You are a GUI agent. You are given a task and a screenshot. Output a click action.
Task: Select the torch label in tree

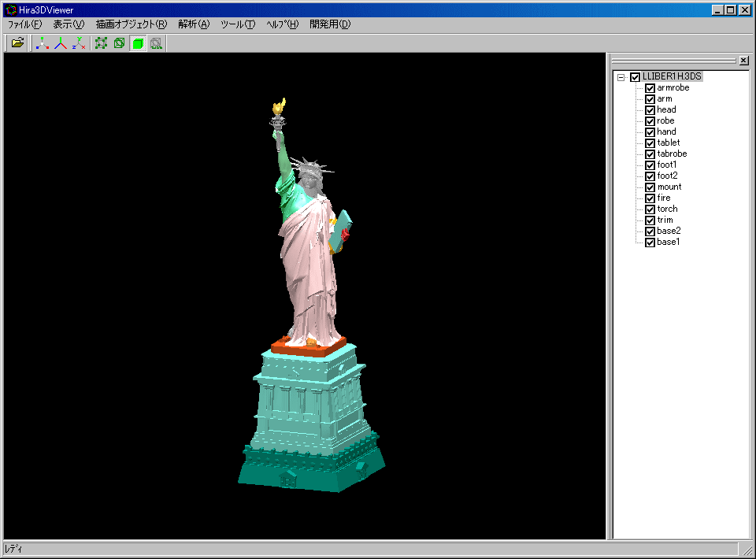pyautogui.click(x=667, y=209)
